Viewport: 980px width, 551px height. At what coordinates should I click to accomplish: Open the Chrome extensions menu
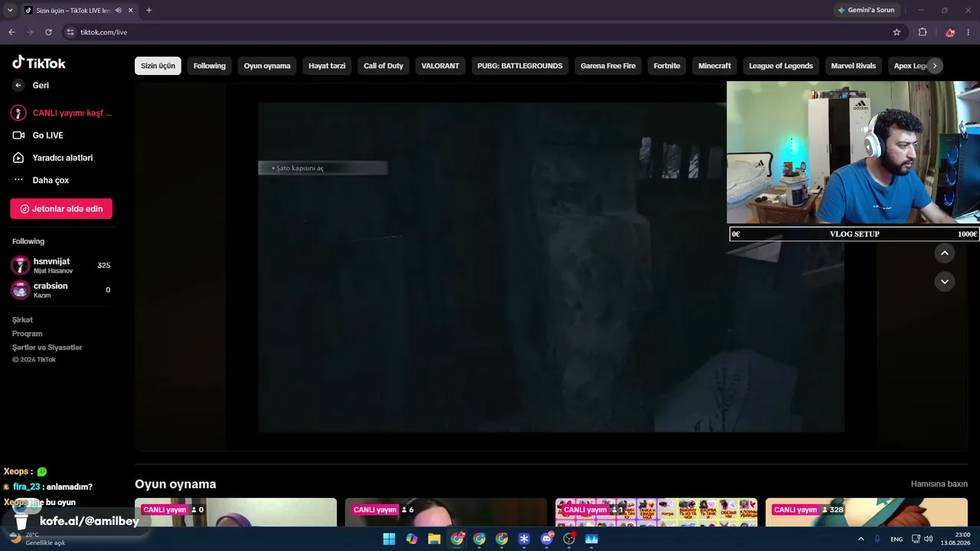click(923, 32)
